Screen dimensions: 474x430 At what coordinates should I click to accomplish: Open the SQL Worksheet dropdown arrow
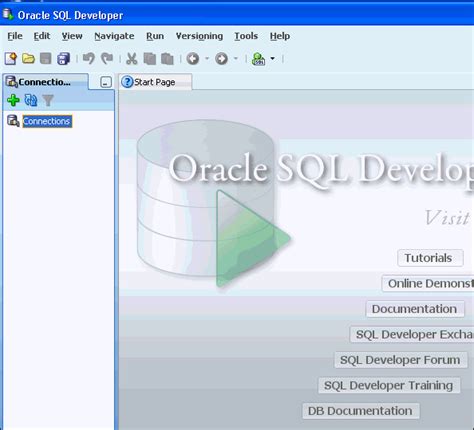272,58
